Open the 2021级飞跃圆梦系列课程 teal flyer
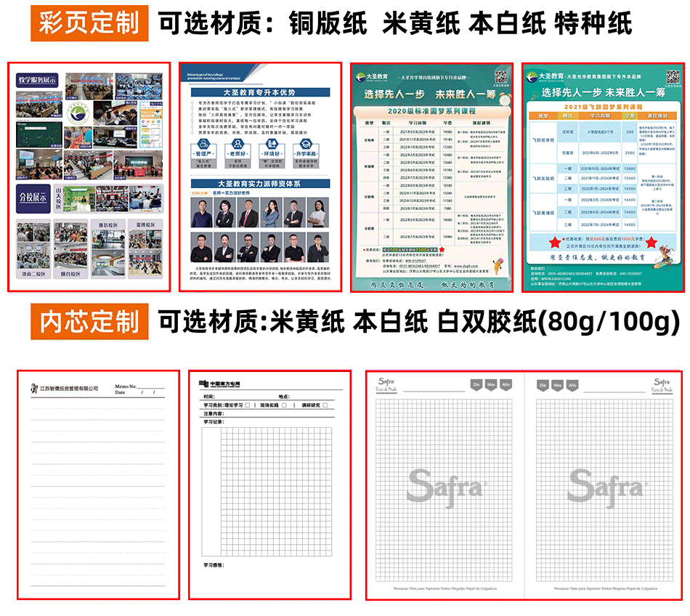Image resolution: width=690 pixels, height=616 pixels. (604, 177)
